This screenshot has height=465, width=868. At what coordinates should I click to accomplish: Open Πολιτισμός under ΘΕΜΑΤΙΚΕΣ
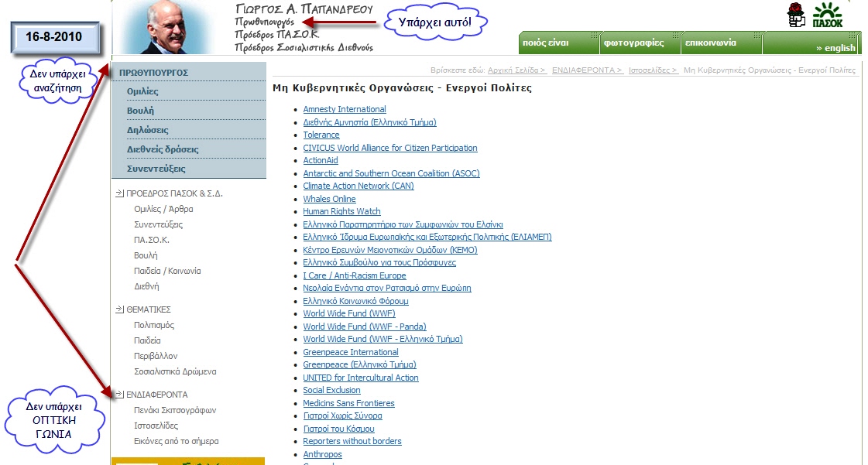coord(154,325)
